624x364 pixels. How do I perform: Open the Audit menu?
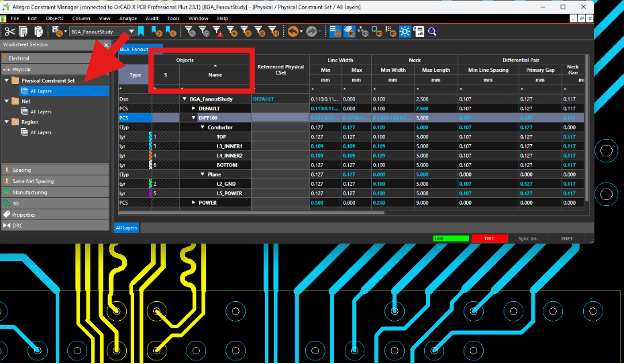(152, 19)
